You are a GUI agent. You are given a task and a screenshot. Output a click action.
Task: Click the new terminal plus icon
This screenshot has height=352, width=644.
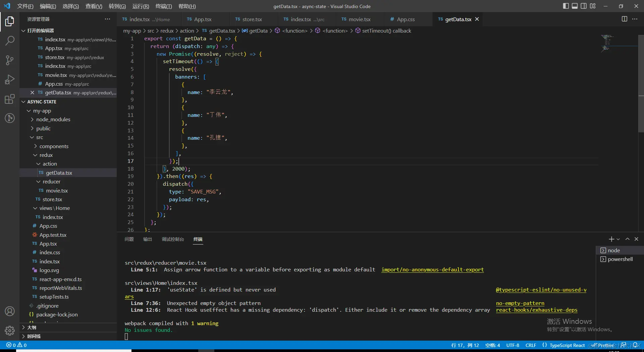611,239
